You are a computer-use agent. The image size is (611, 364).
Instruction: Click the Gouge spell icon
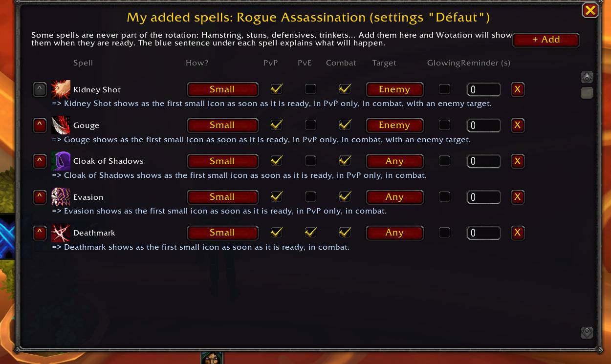pos(61,125)
